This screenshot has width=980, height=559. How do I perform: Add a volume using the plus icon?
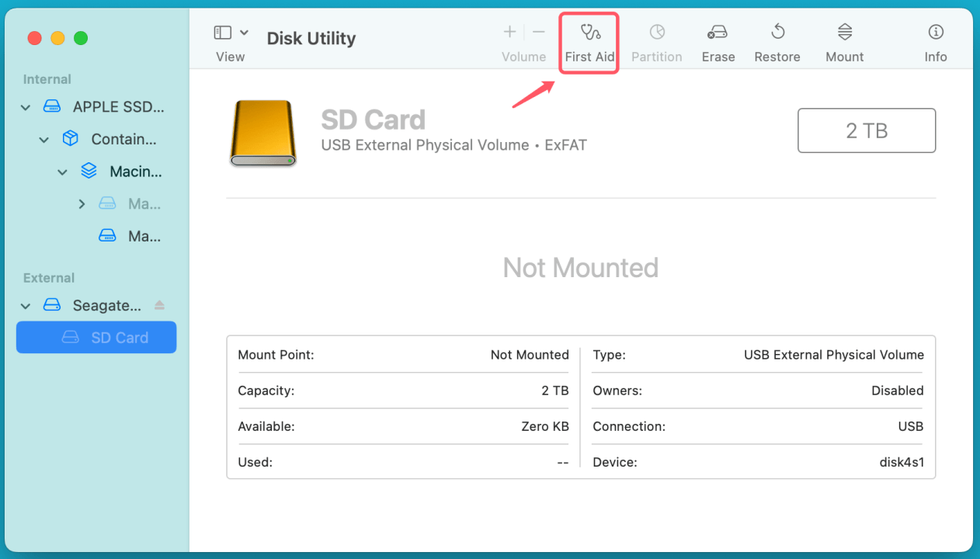(x=509, y=32)
